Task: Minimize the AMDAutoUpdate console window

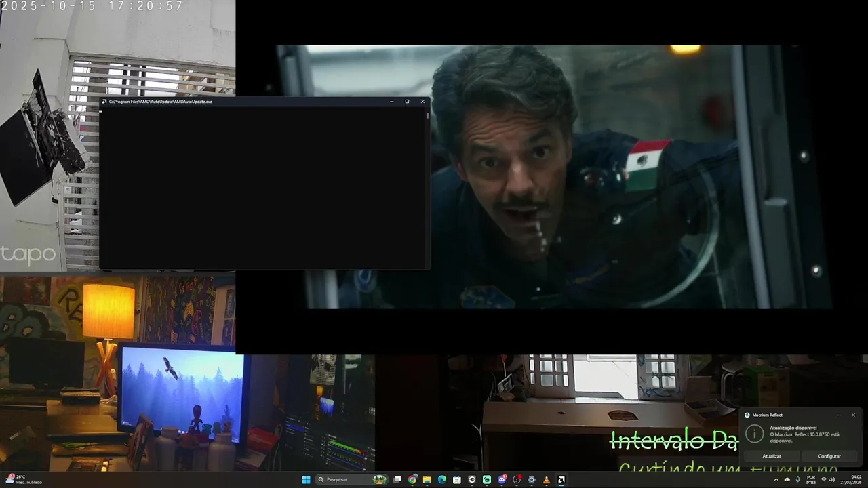Action: coord(392,102)
